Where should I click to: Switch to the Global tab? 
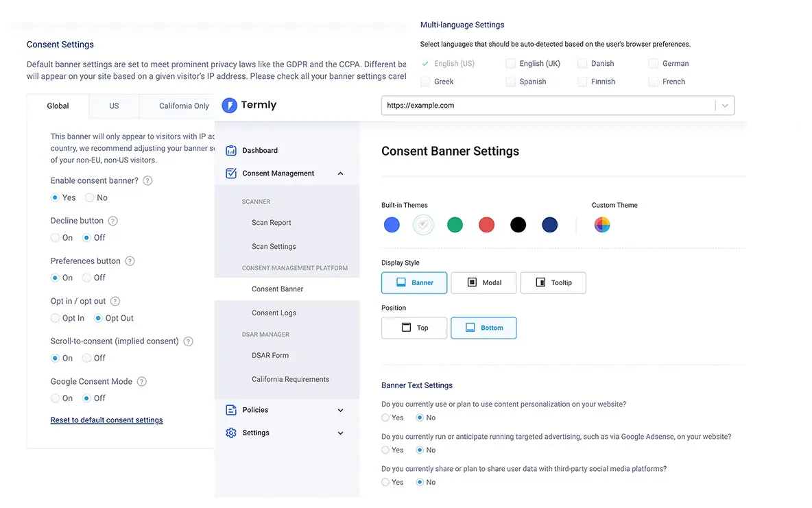pyautogui.click(x=58, y=106)
